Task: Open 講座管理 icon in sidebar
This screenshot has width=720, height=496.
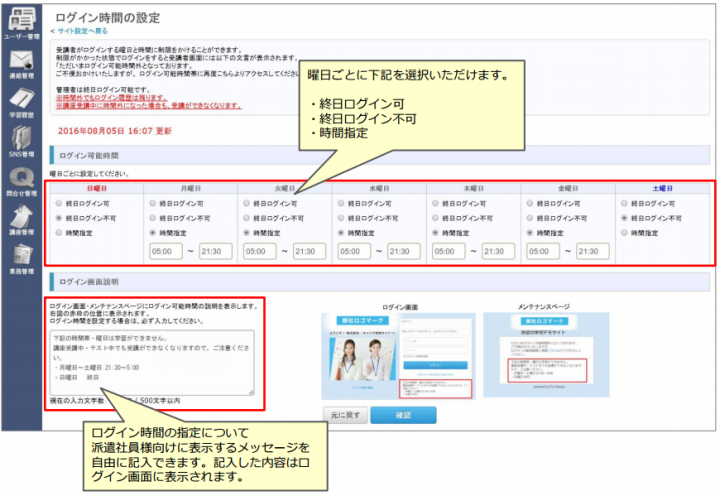Action: [22, 220]
